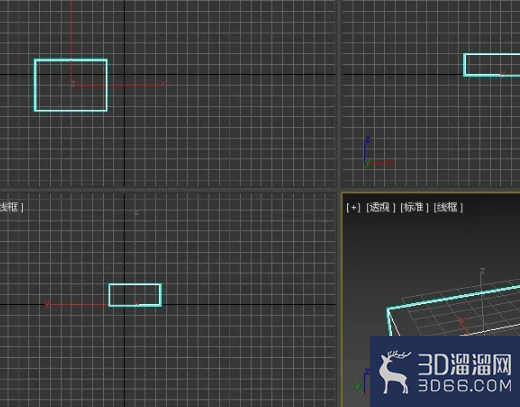This screenshot has height=407, width=520.
Task: Select the cyan rectangle in top-left viewport
Action: 71,85
